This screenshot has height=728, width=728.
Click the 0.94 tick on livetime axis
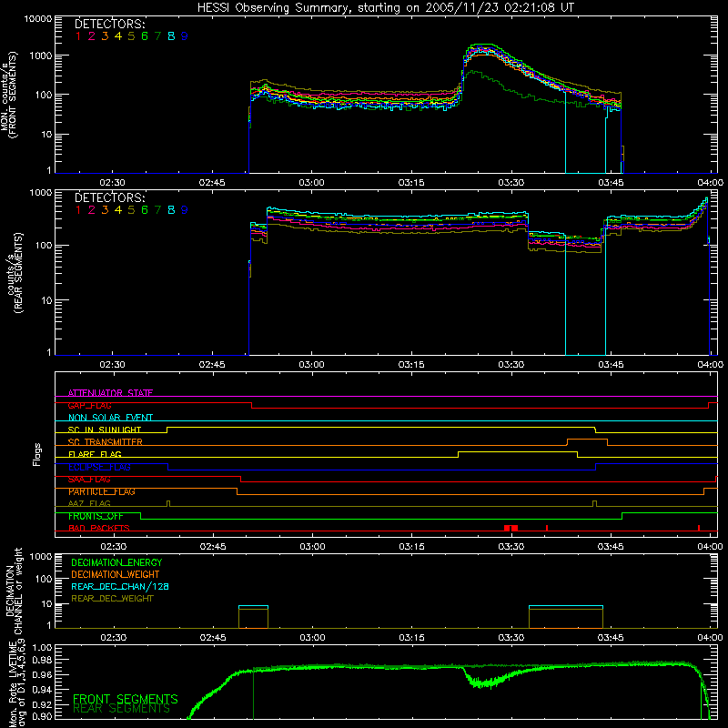click(x=42, y=689)
